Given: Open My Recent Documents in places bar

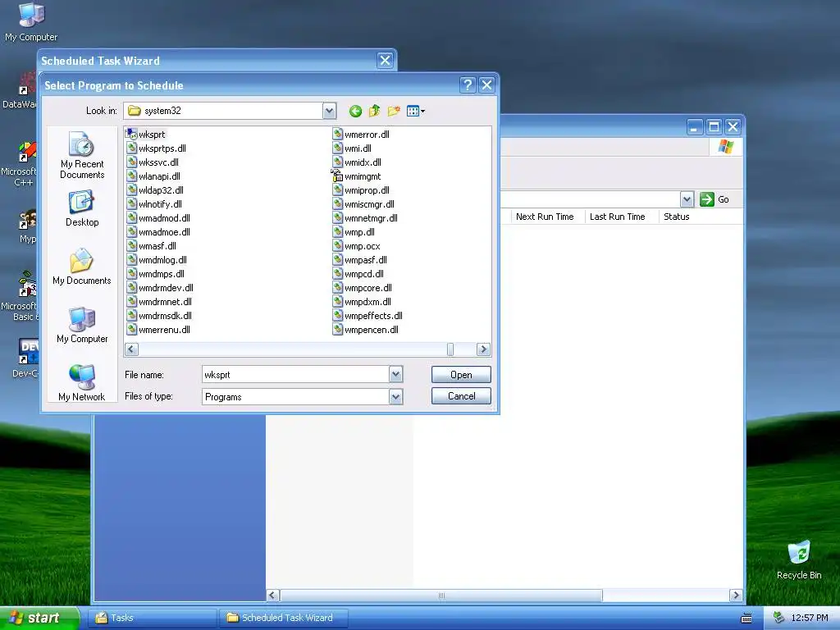Looking at the screenshot, I should (82, 155).
